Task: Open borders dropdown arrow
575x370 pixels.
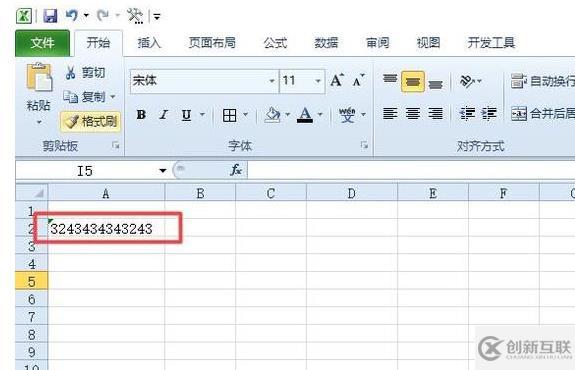Action: point(245,115)
